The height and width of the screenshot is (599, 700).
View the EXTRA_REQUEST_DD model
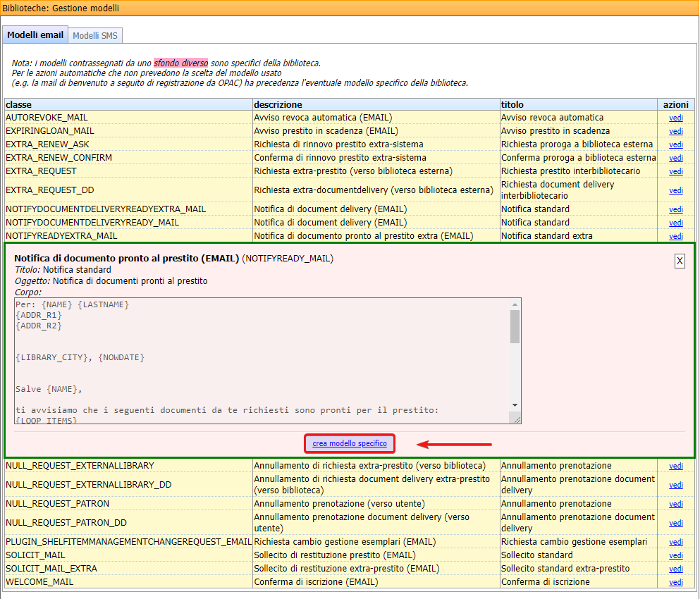click(676, 190)
